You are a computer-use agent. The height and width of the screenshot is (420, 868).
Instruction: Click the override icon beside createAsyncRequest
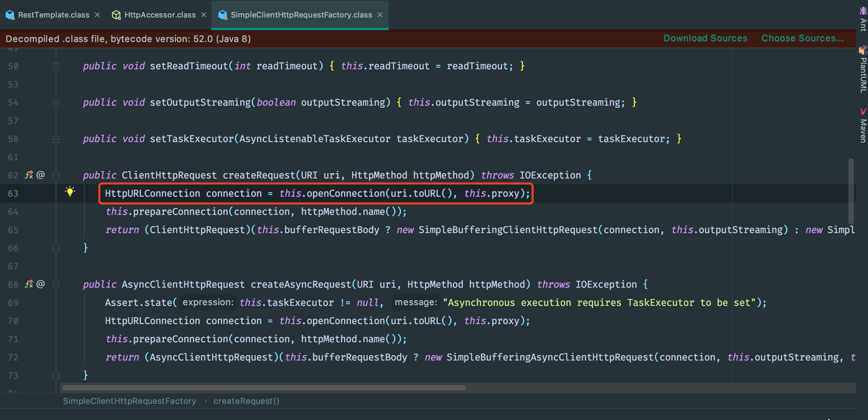(x=29, y=284)
